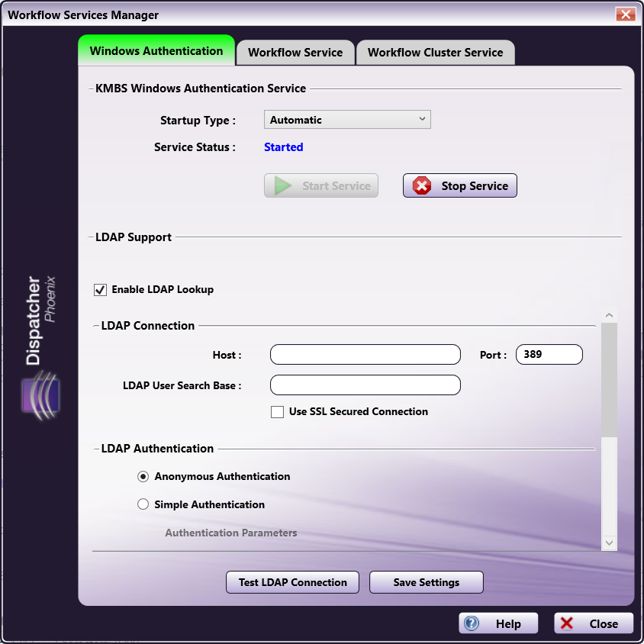Click into the LDAP User Search Base field

[x=365, y=385]
